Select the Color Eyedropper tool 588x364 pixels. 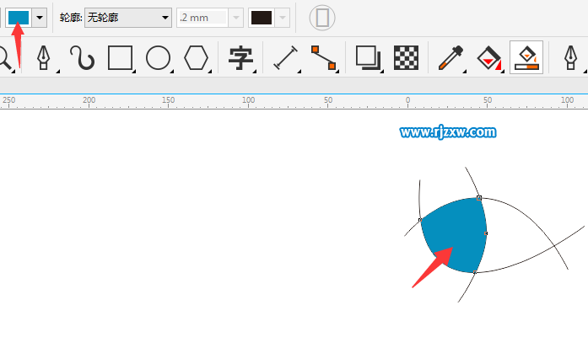click(451, 57)
